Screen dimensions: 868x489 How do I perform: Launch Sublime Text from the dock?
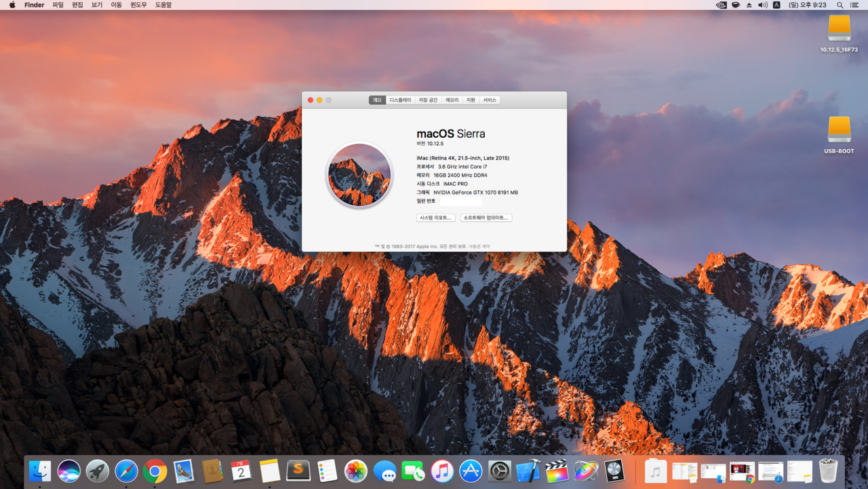point(298,471)
